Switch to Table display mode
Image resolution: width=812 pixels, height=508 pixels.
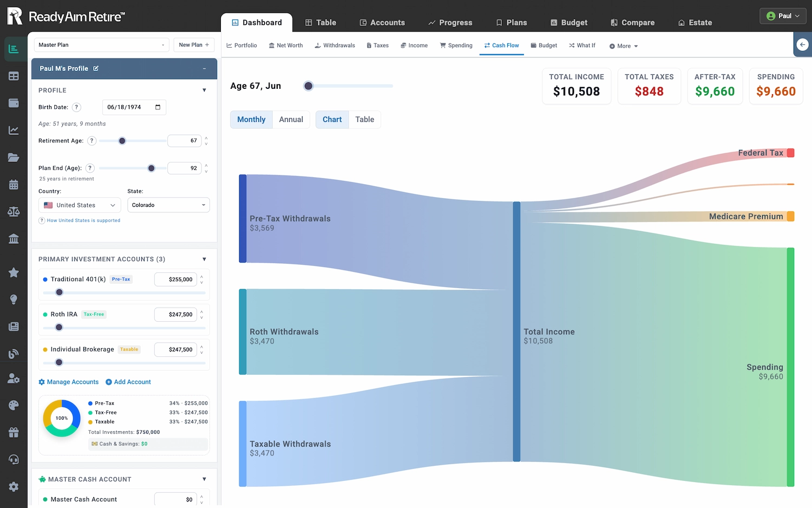pyautogui.click(x=364, y=120)
